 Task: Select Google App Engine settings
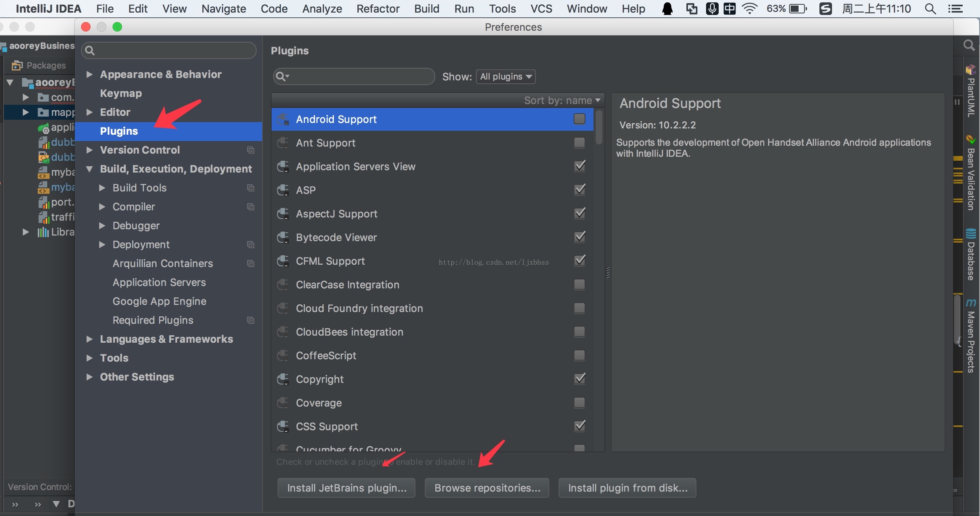tap(159, 301)
